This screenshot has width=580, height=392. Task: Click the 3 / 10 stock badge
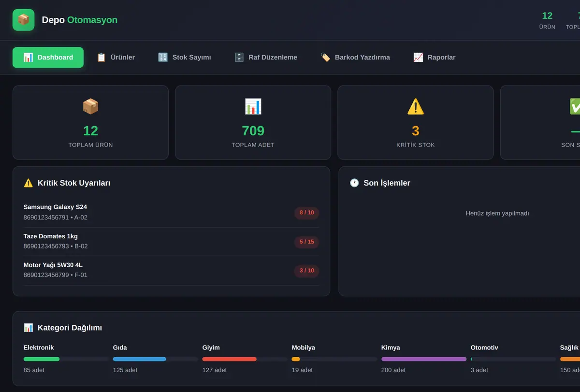pyautogui.click(x=307, y=271)
